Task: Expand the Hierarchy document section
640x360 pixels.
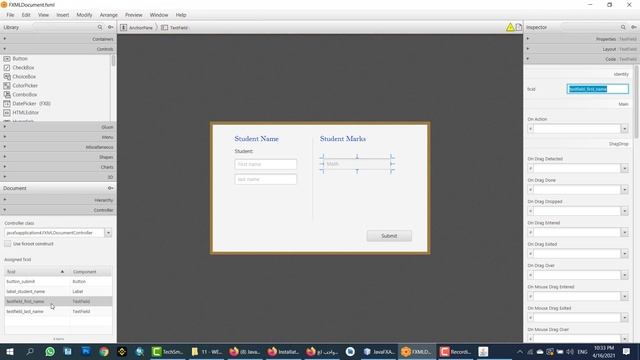Action: pos(58,200)
